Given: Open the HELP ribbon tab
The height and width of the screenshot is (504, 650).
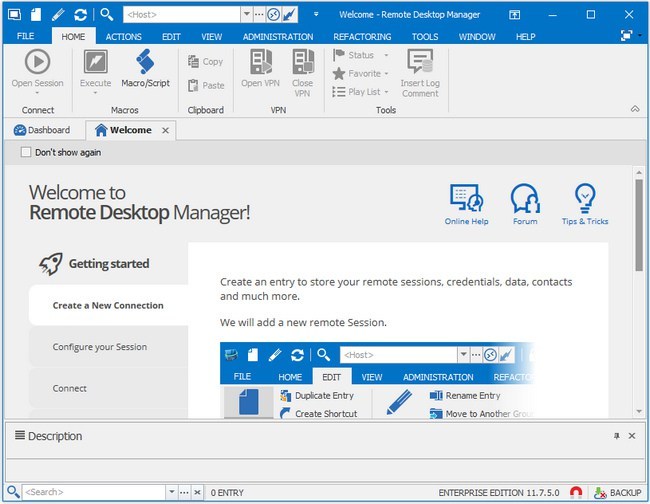Looking at the screenshot, I should click(526, 37).
